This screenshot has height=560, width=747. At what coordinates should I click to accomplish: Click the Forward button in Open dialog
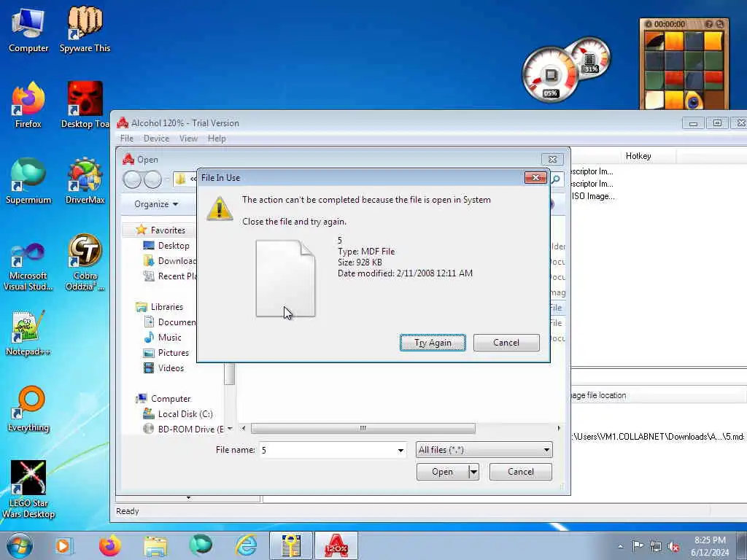coord(152,179)
